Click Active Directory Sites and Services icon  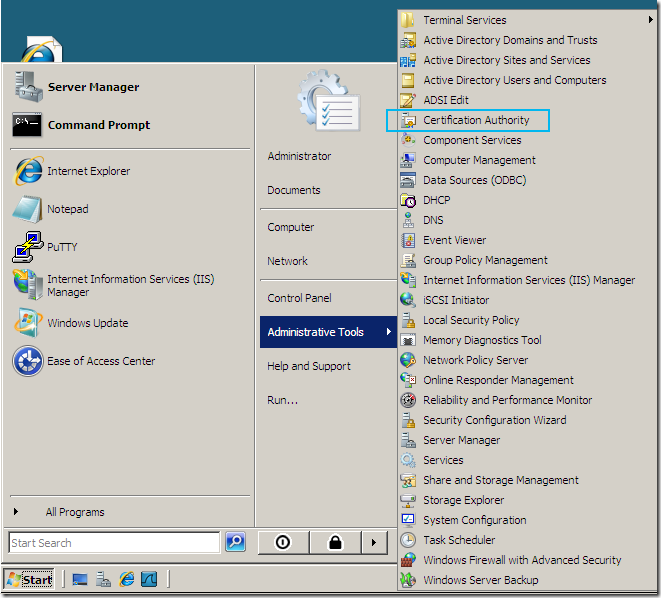coord(408,60)
